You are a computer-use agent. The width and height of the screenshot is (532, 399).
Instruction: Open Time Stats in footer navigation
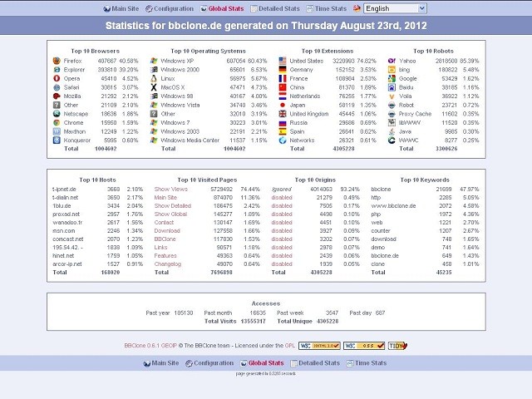(367, 363)
